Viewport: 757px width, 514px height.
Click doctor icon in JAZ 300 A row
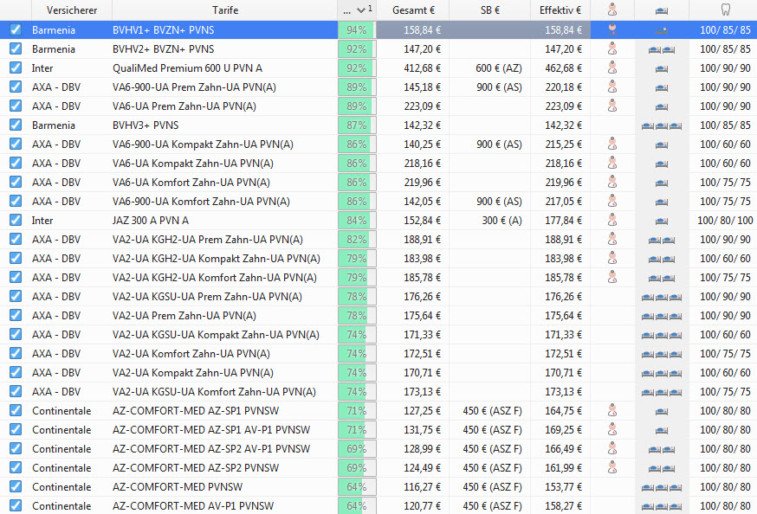612,220
